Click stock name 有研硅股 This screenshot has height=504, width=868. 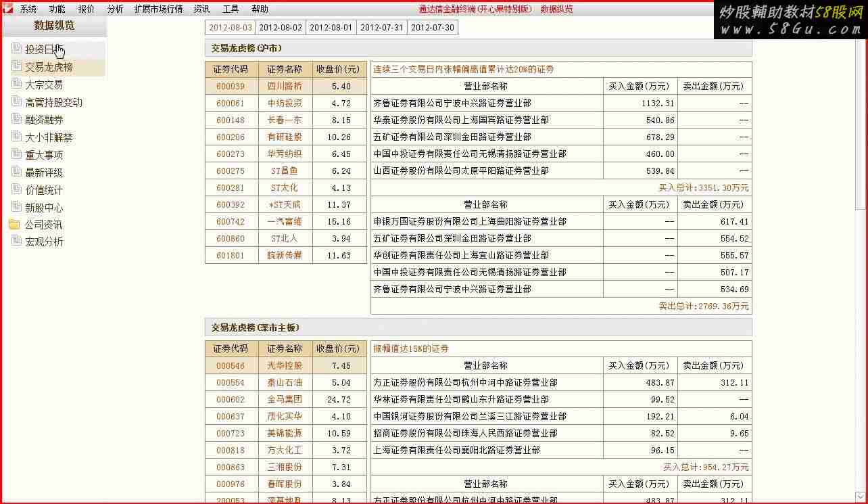(x=285, y=137)
